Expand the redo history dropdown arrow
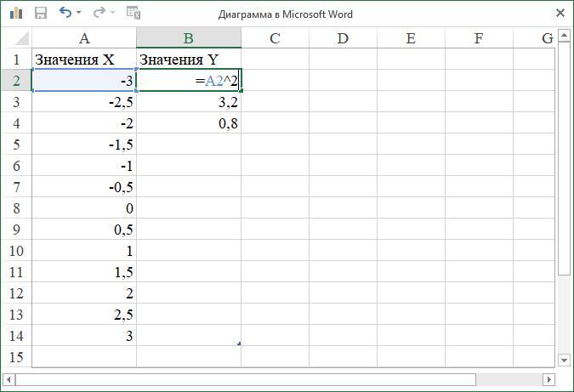The height and width of the screenshot is (392, 574). tap(112, 13)
